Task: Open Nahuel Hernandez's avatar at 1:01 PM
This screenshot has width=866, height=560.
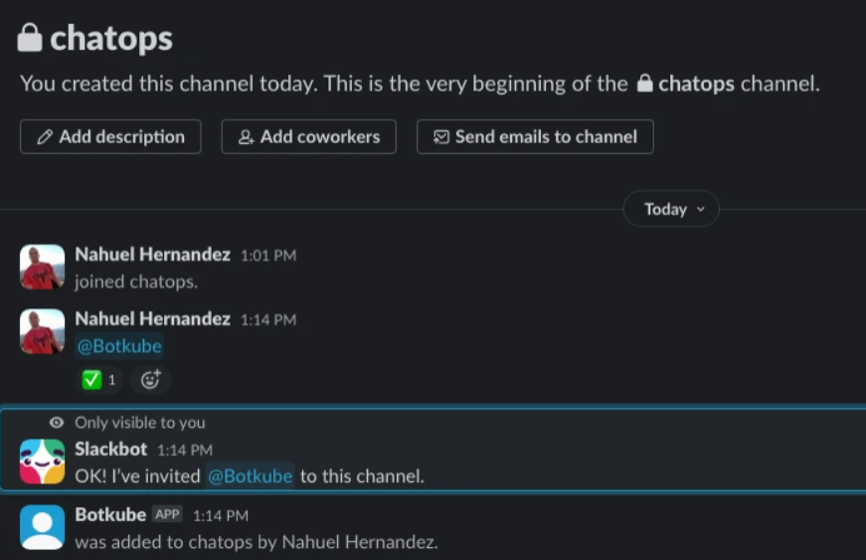Action: 42,267
